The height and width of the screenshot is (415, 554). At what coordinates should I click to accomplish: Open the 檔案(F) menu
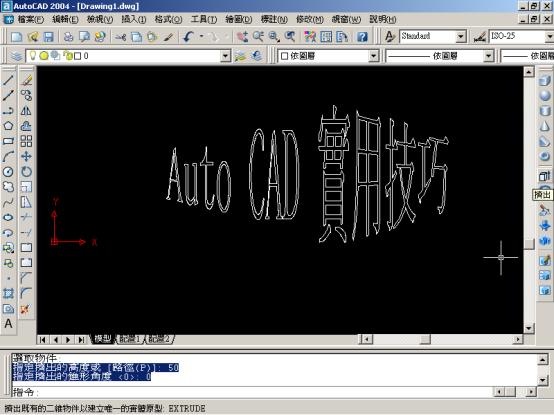30,19
